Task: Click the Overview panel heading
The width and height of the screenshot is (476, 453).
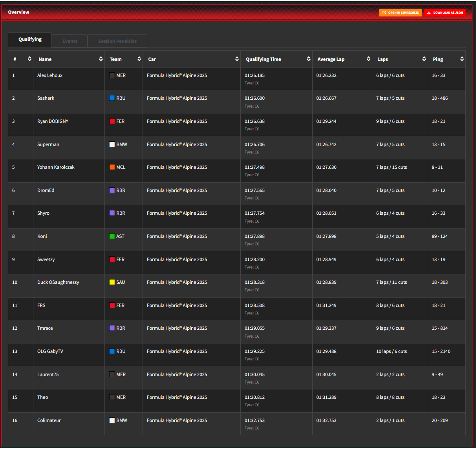Action: click(19, 12)
